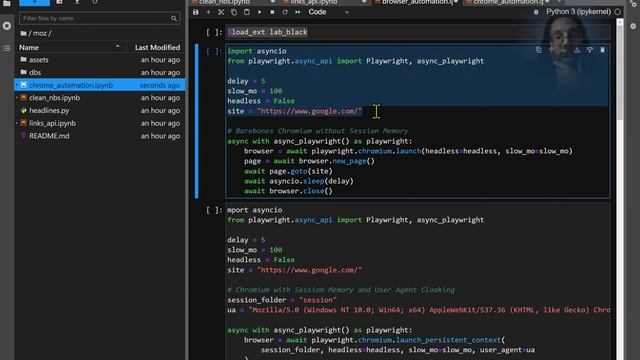This screenshot has width=640, height=360.
Task: Click the blue collapse bar beside the active cell
Action: (197, 121)
